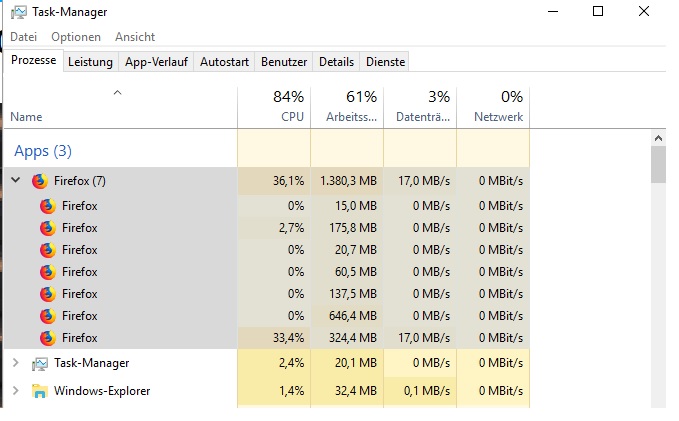Screen dimensions: 679x421
Task: Expand the Task-Manager process entry
Action: pos(16,363)
